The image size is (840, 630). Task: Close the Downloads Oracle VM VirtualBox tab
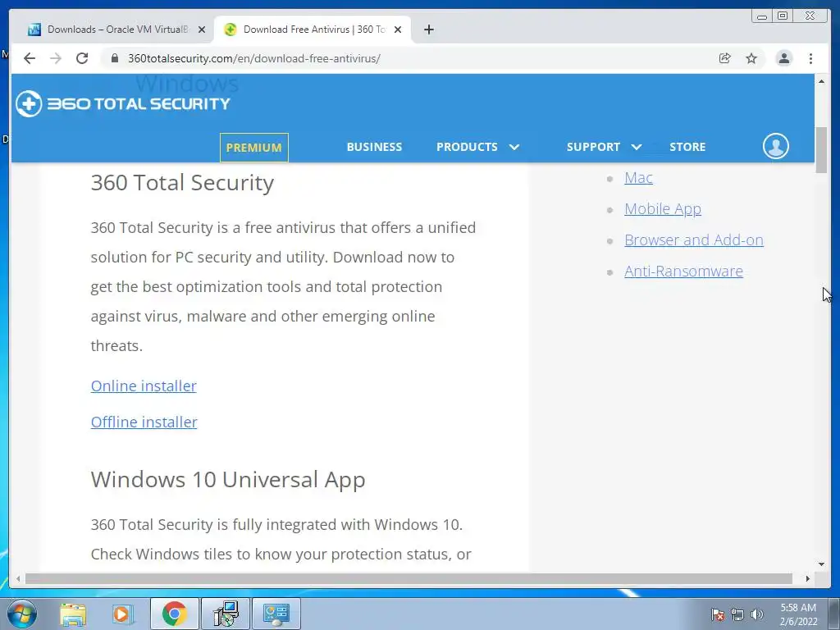[x=202, y=30]
